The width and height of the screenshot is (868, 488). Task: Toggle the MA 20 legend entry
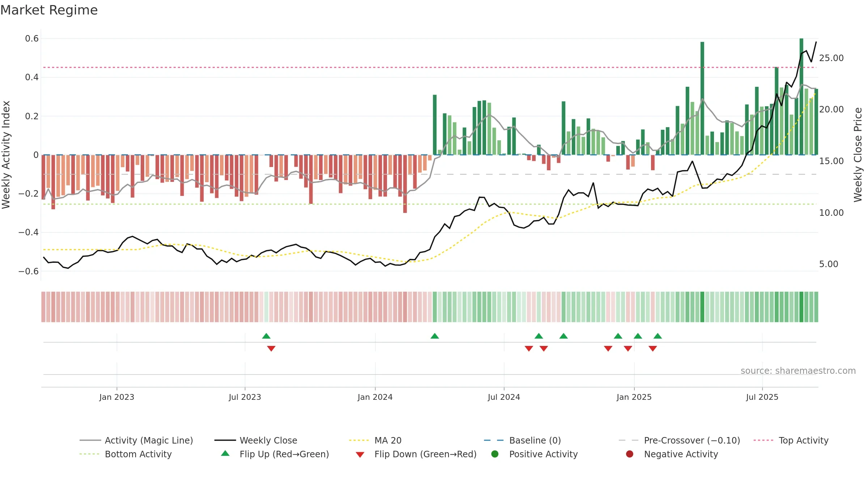tap(375, 440)
